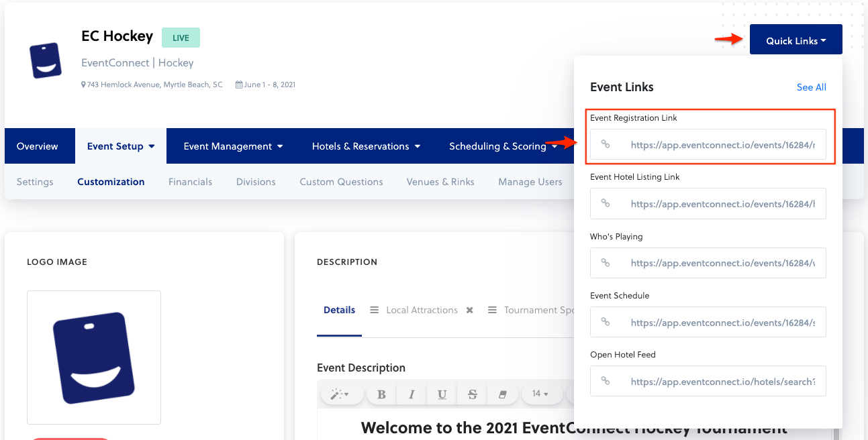Switch to the Financials sub-tab

point(190,182)
